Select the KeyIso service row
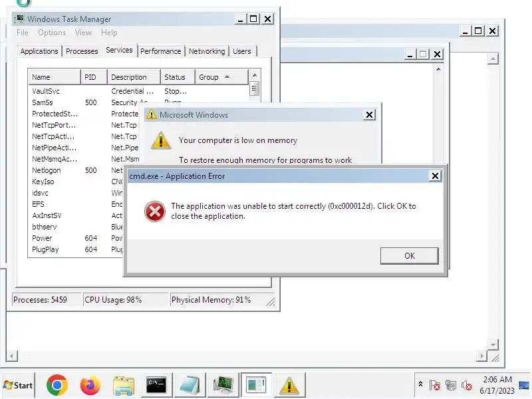The image size is (532, 399). 76,182
